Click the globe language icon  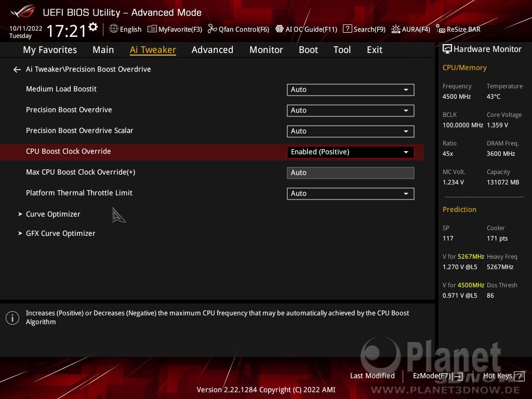point(114,29)
